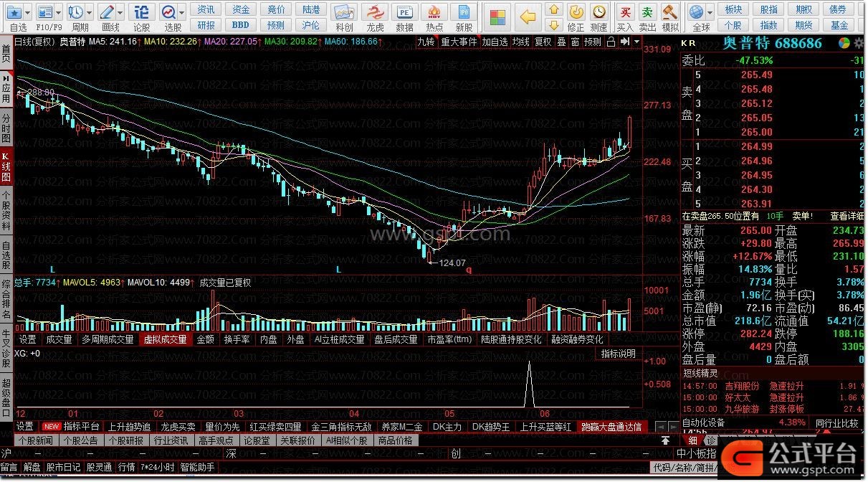This screenshot has width=868, height=482.
Task: Toggle 均线 moving average lines
Action: point(521,42)
